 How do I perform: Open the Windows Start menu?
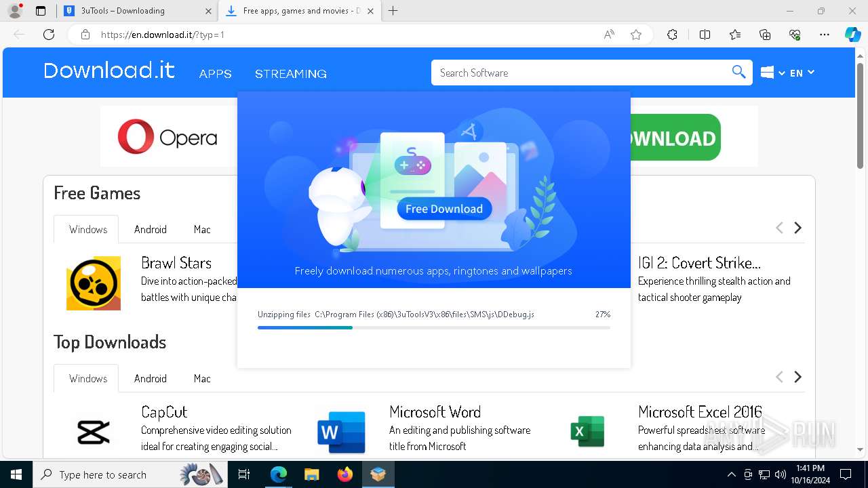tap(16, 474)
